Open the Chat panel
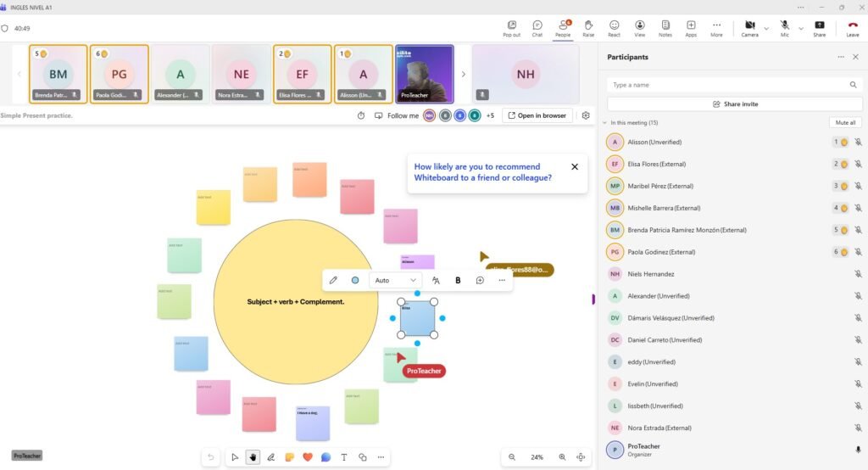Screen dimensions: 868x470 (x=537, y=28)
